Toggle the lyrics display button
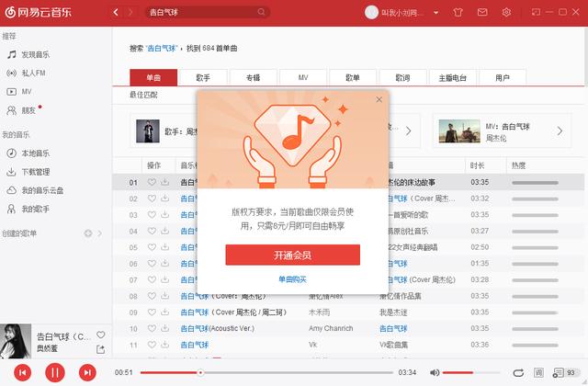 [538, 372]
